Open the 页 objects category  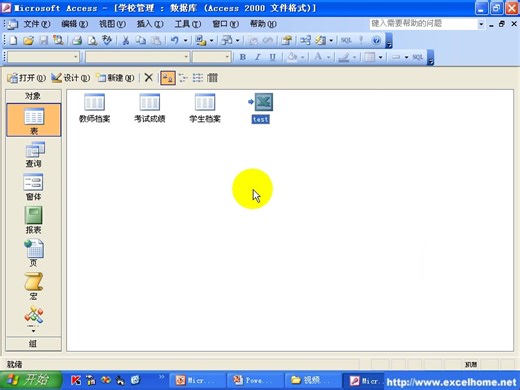pyautogui.click(x=34, y=253)
